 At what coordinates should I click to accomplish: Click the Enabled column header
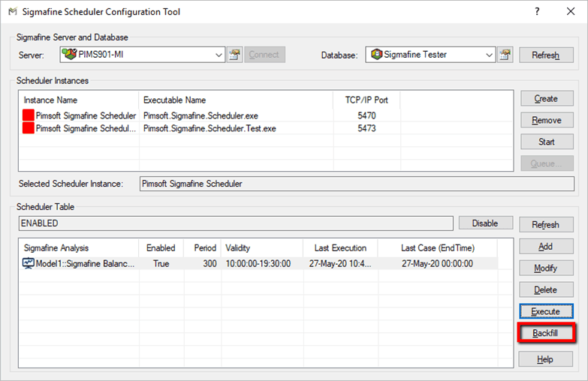pos(161,248)
